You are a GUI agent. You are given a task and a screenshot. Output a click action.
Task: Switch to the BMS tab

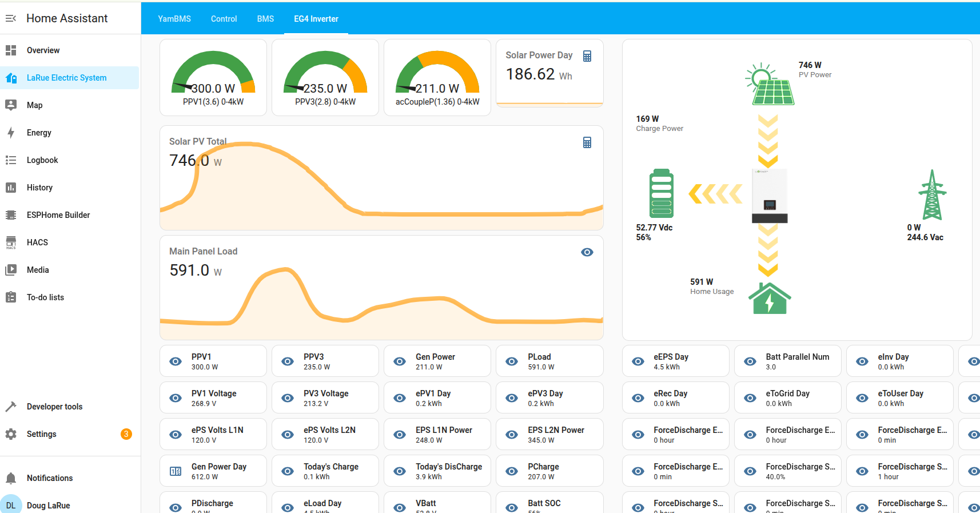[265, 19]
